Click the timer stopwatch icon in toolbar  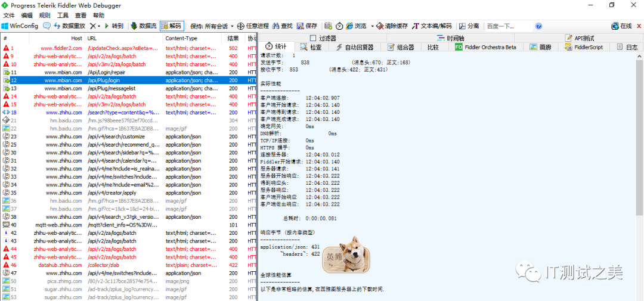[339, 26]
